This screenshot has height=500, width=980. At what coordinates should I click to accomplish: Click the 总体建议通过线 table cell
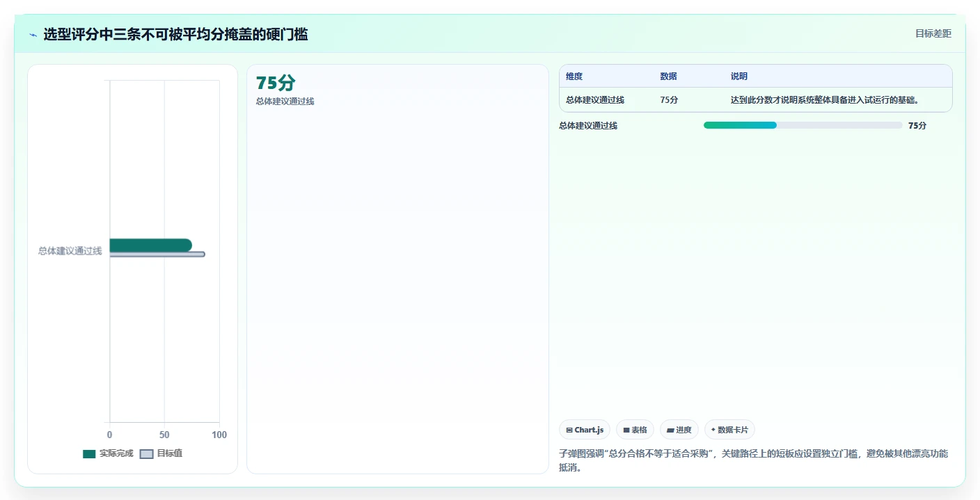(x=595, y=100)
